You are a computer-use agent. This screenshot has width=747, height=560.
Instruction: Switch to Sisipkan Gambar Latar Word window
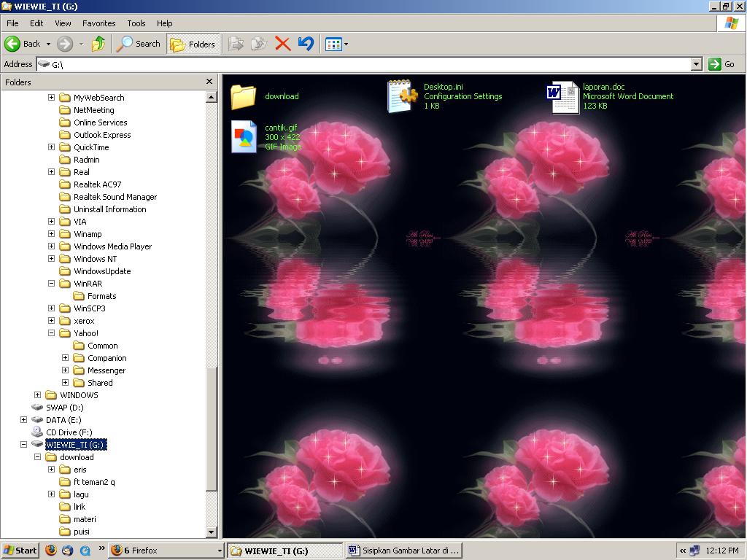pyautogui.click(x=404, y=551)
